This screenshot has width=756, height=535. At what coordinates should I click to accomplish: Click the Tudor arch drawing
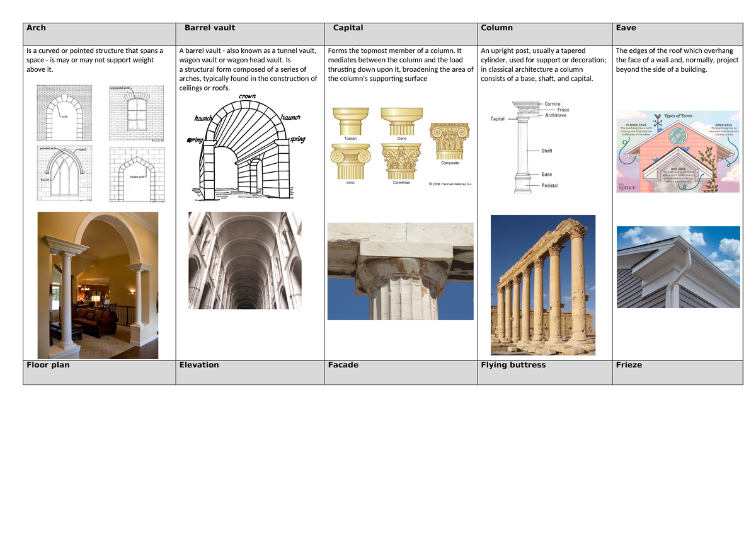click(x=138, y=175)
